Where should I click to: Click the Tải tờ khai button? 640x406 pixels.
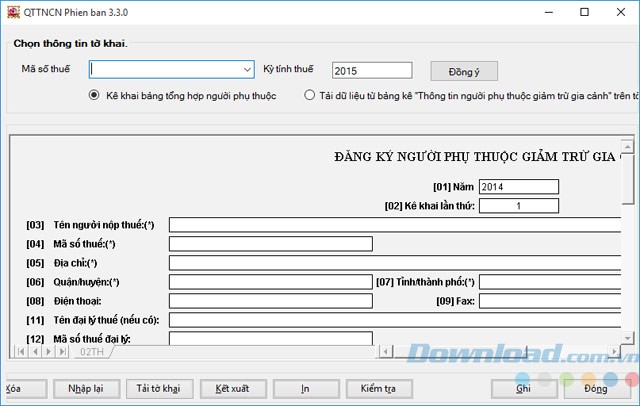[x=158, y=388]
